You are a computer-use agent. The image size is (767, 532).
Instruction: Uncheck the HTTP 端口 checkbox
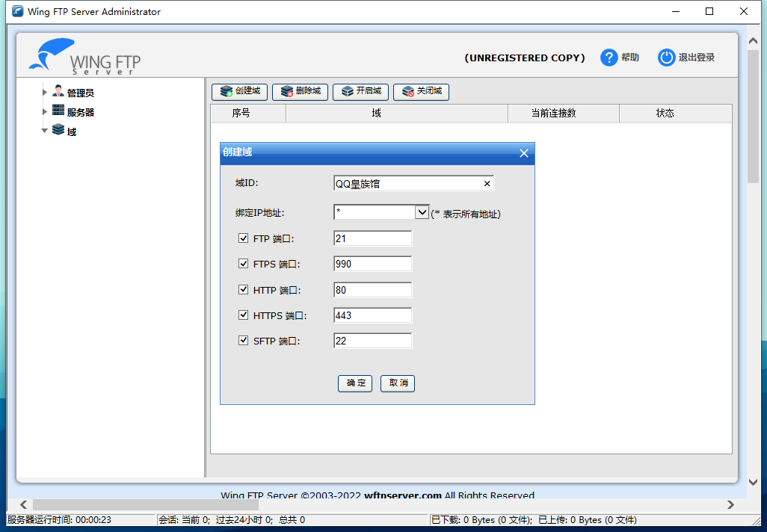(x=243, y=289)
